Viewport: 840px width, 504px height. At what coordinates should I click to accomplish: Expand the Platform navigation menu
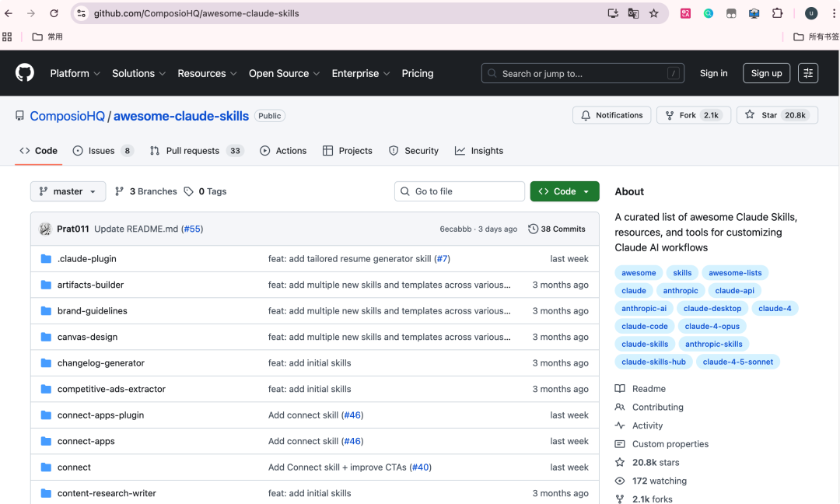[x=75, y=73]
